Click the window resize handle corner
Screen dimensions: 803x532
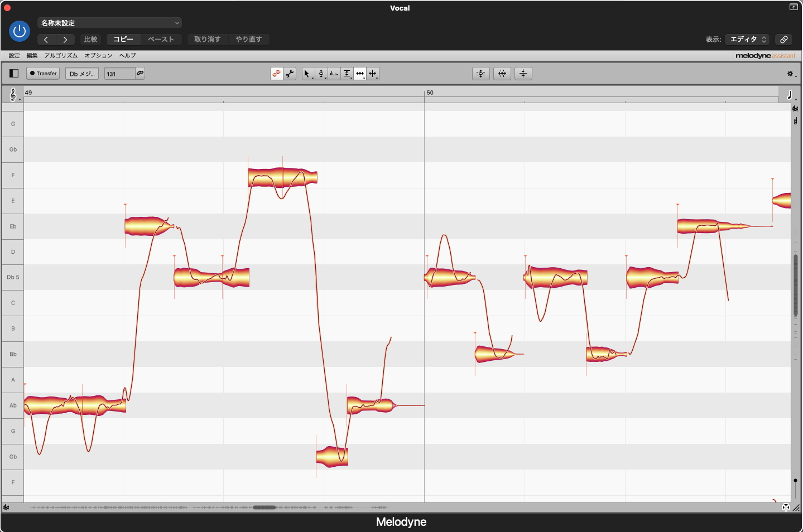point(796,507)
